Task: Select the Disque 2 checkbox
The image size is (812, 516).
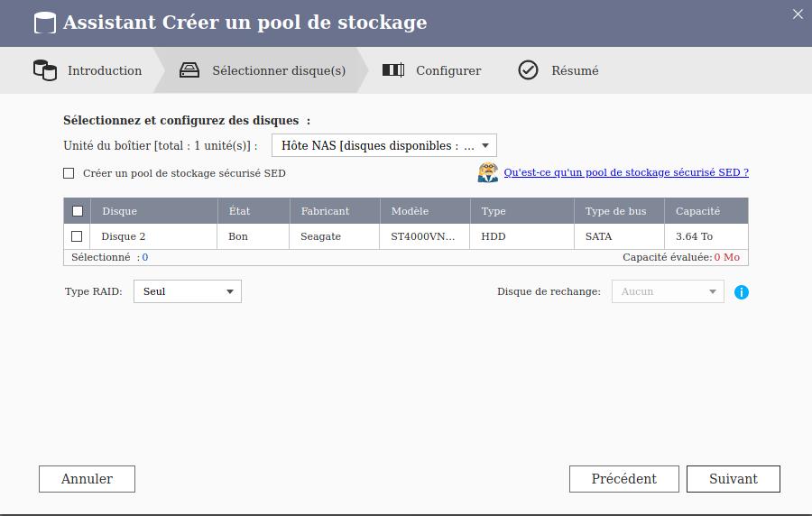Action: [77, 236]
